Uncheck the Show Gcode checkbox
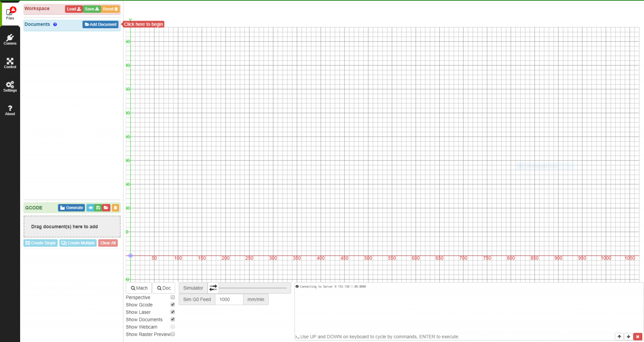The width and height of the screenshot is (644, 342). click(173, 305)
